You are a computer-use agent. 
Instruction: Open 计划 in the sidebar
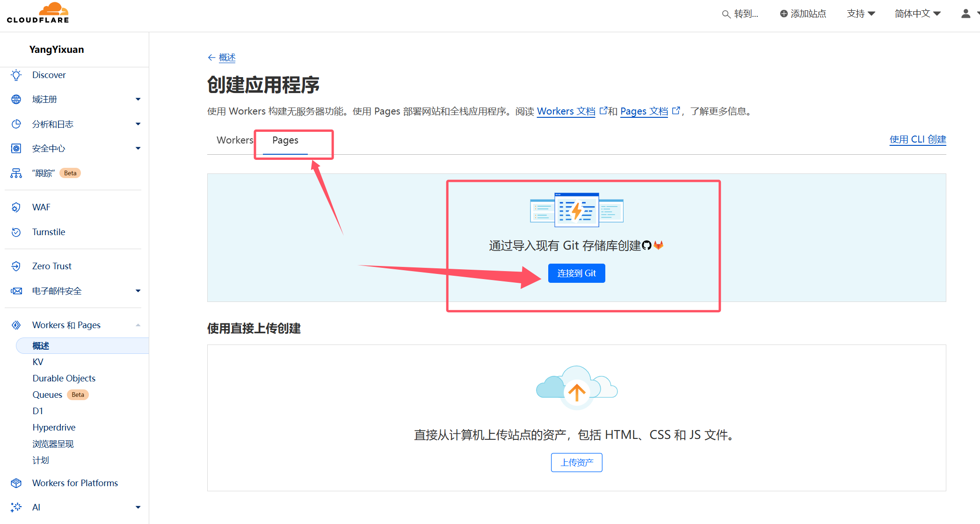tap(41, 460)
